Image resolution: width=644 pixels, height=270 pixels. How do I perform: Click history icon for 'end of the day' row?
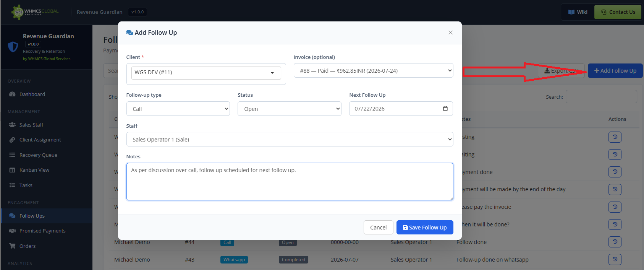[615, 189]
